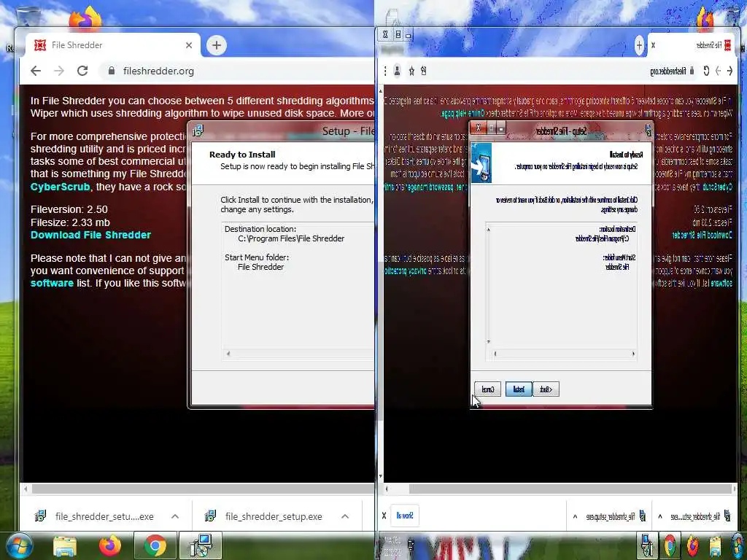The width and height of the screenshot is (747, 560).
Task: Click the mirrored 'Show all' downloads button
Action: [x=405, y=516]
